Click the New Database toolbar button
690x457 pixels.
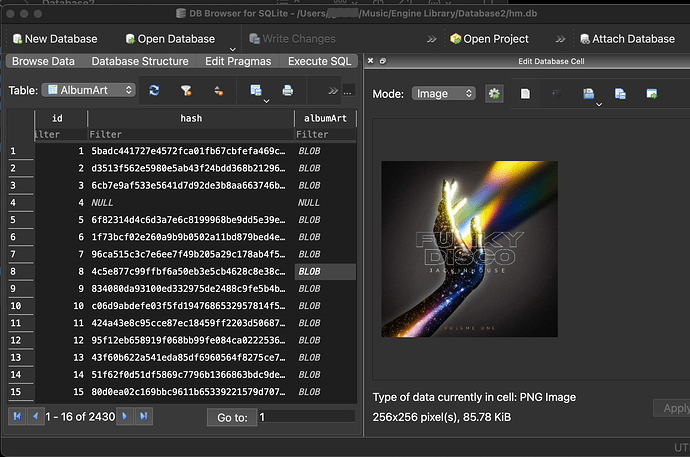coord(55,39)
